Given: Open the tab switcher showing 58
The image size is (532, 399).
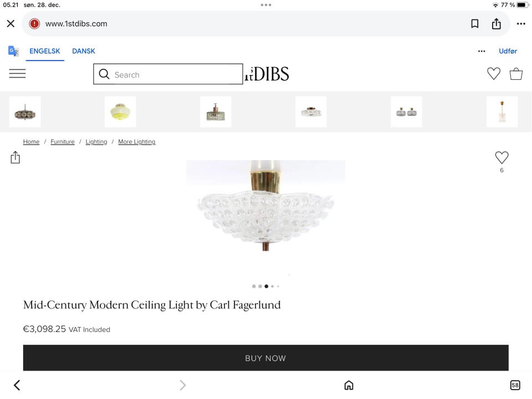Looking at the screenshot, I should pyautogui.click(x=515, y=385).
